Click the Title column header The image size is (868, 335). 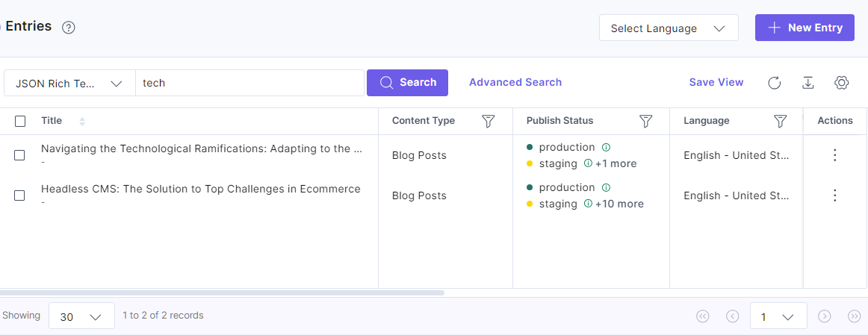coord(52,121)
